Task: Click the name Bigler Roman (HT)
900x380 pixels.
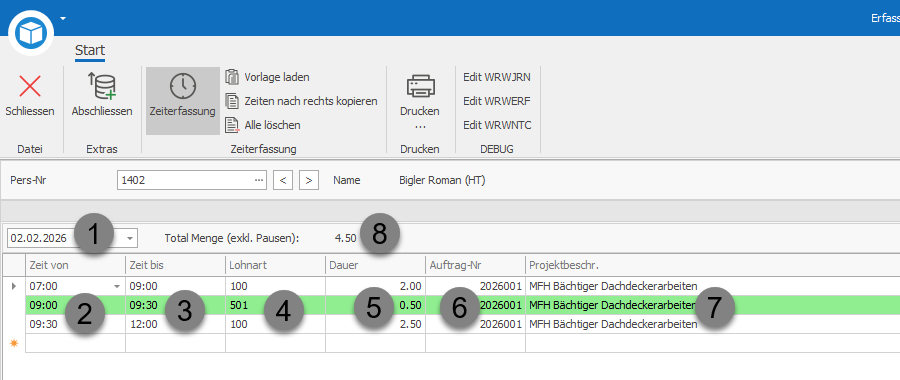Action: click(x=442, y=180)
